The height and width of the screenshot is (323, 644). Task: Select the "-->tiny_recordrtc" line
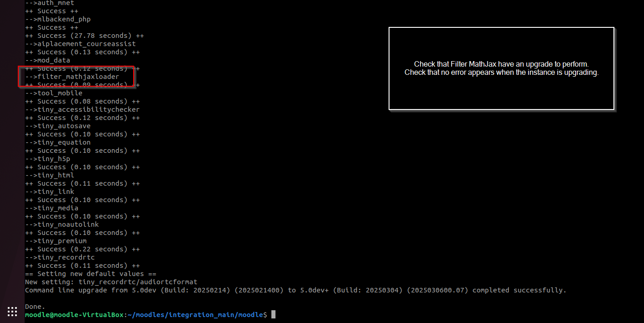pos(60,257)
